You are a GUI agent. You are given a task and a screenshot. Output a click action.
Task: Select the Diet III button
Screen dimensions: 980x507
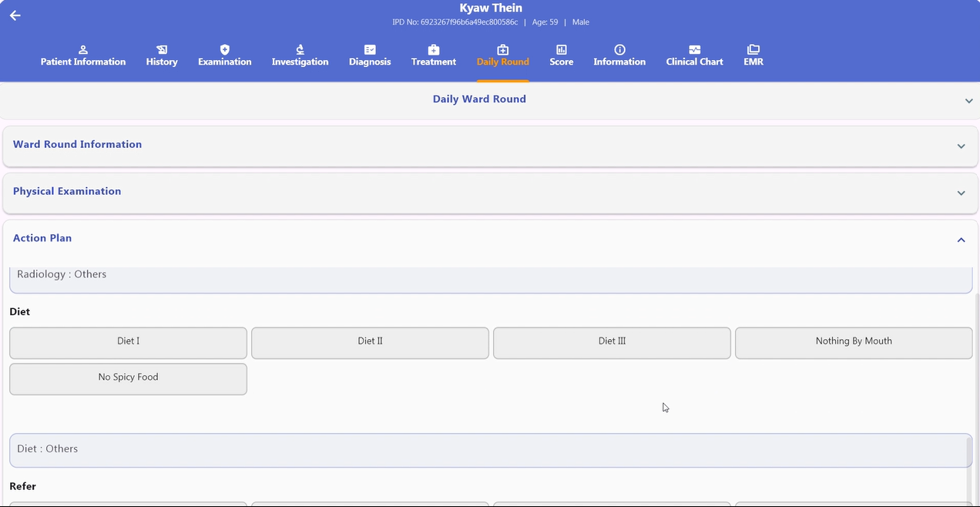tap(612, 343)
